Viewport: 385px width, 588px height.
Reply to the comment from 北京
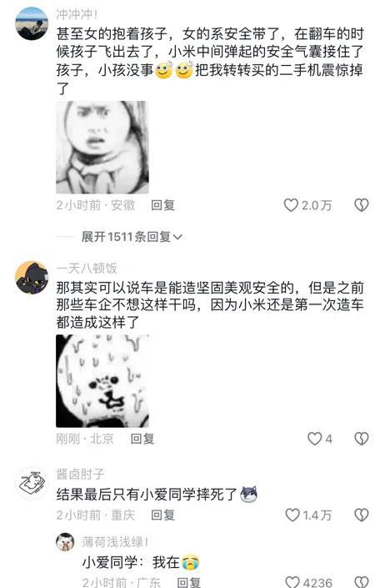point(142,439)
